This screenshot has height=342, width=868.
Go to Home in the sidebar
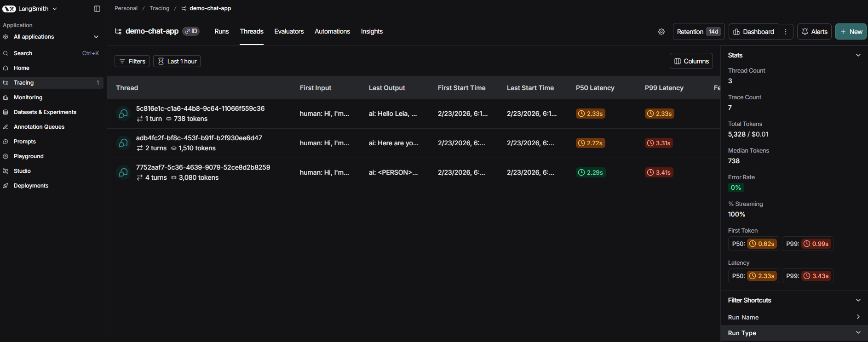pos(52,68)
